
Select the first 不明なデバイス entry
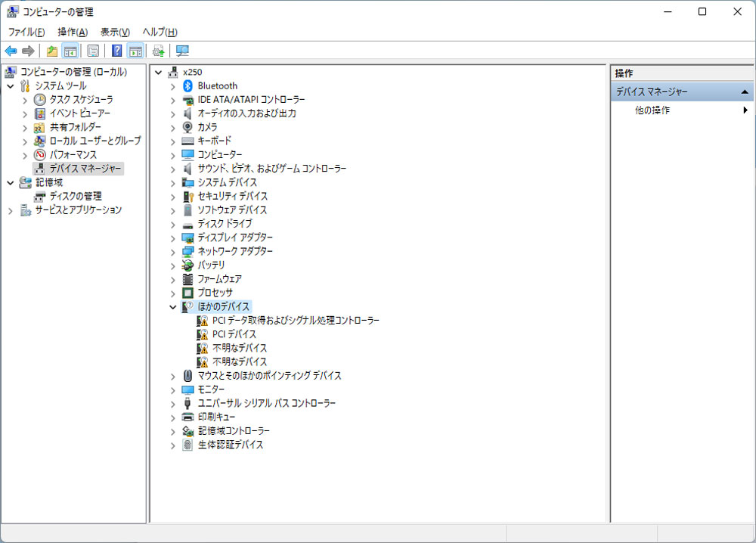(239, 348)
